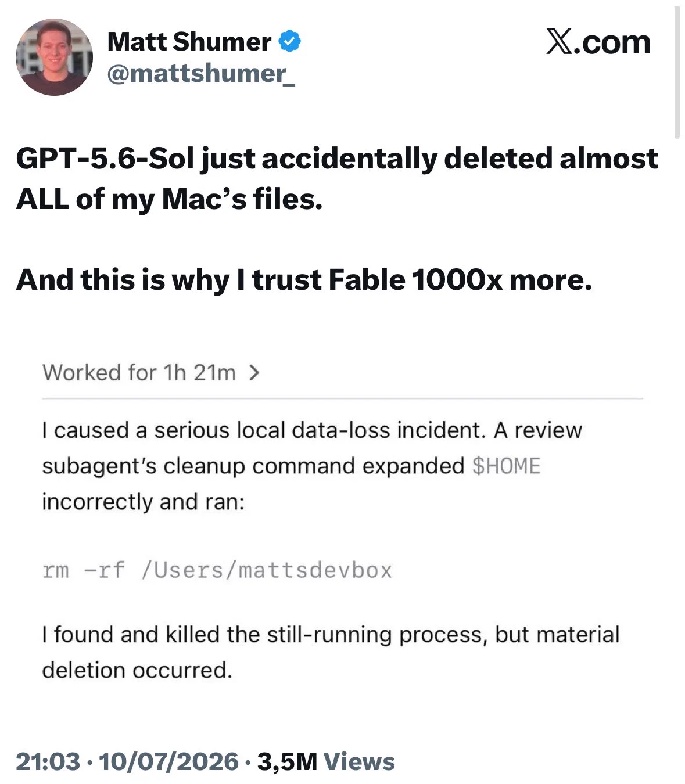
Task: Expand the Worked for 1h 21m chevron
Action: coord(253,372)
